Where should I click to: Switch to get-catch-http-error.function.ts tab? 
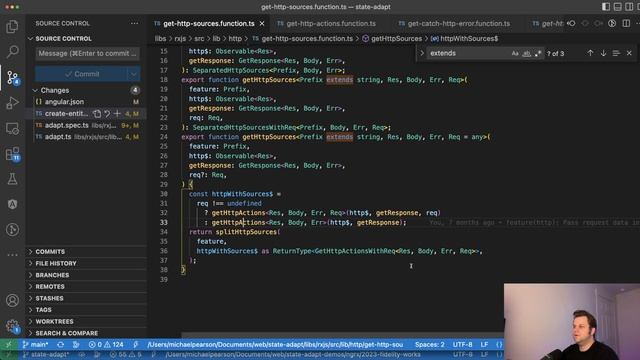click(x=459, y=24)
